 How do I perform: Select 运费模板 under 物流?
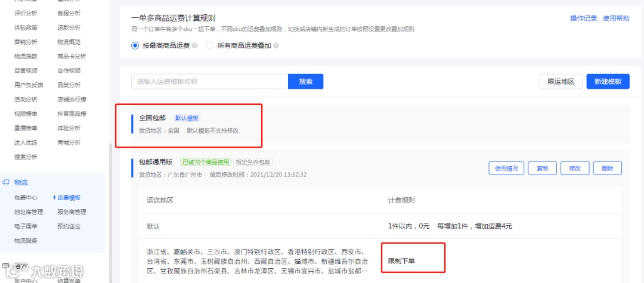click(x=69, y=198)
